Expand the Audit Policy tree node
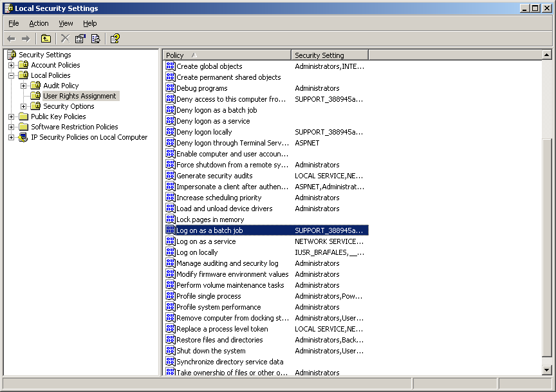This screenshot has width=556, height=392. (23, 86)
